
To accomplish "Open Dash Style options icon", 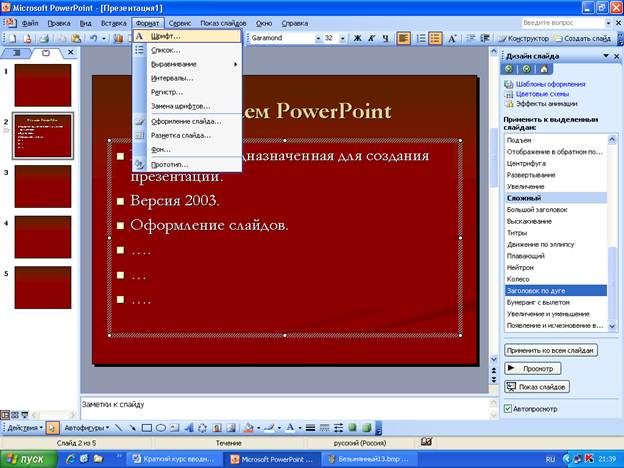I will tap(324, 428).
